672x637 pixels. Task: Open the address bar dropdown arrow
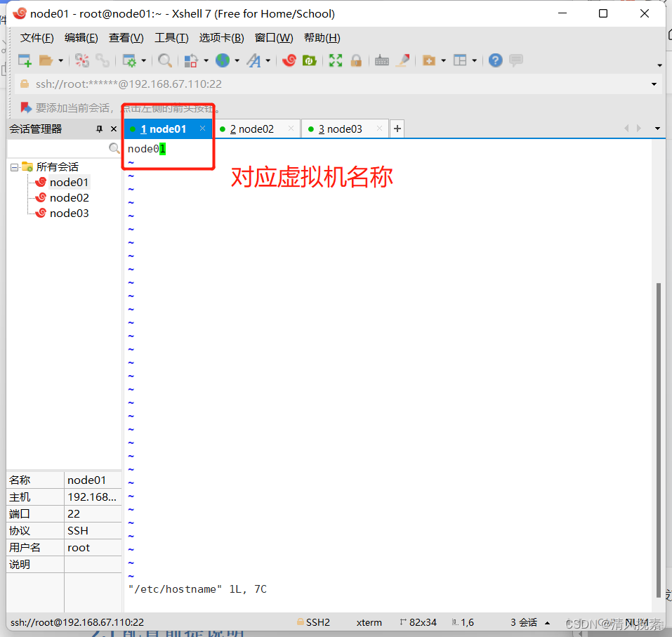[654, 84]
